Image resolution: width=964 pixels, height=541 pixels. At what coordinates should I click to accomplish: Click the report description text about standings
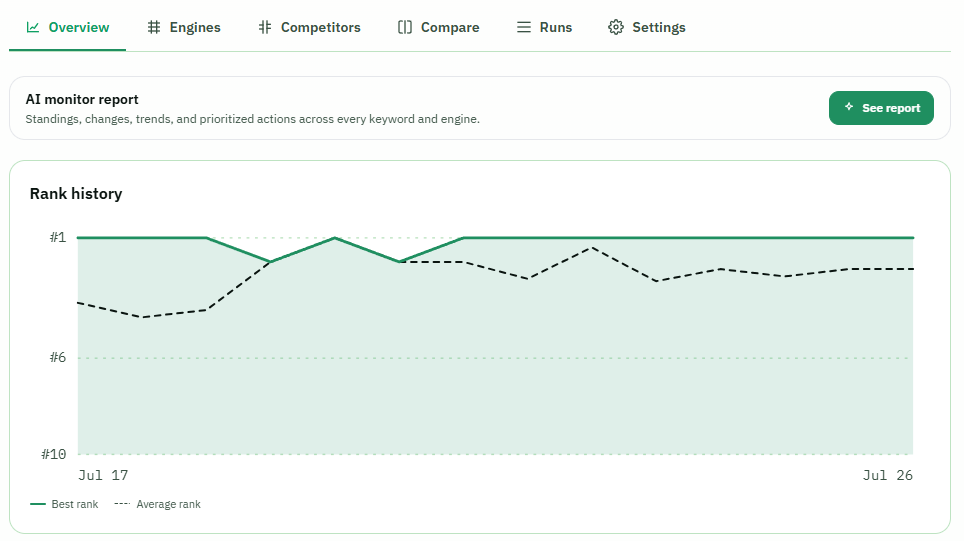pos(253,119)
